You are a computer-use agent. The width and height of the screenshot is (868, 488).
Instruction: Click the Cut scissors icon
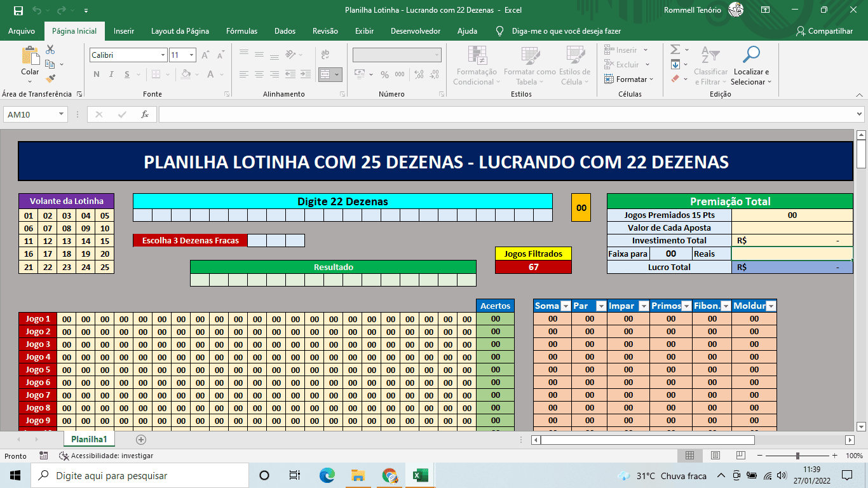[50, 50]
